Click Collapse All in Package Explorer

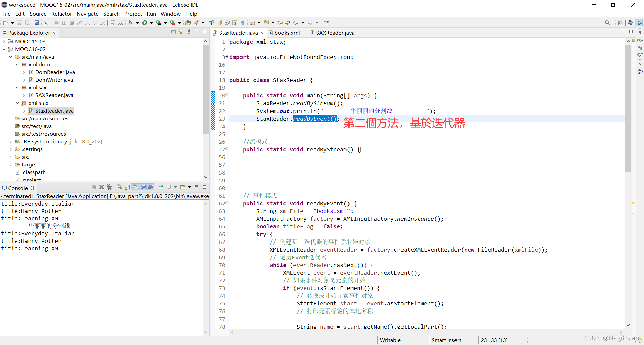pyautogui.click(x=173, y=32)
